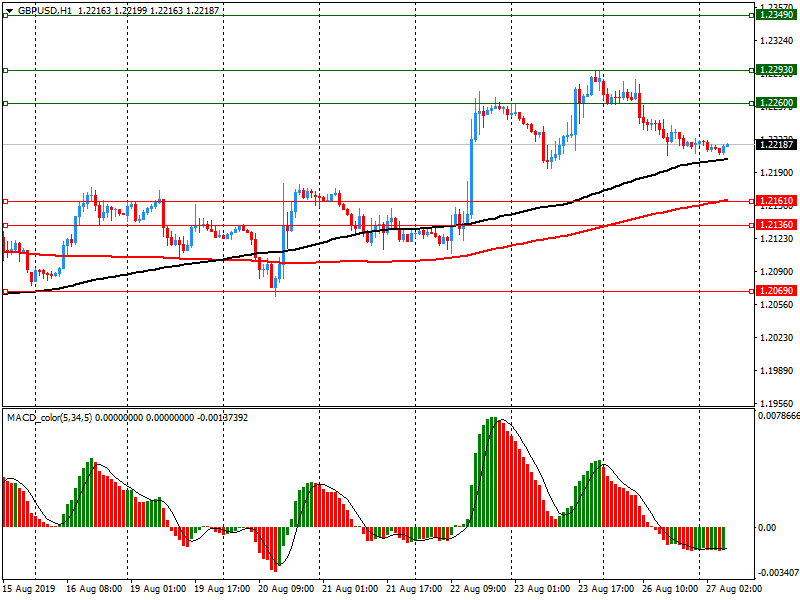The image size is (800, 600).
Task: Click the 23 Aug 01:00 time axis label
Action: (x=542, y=589)
